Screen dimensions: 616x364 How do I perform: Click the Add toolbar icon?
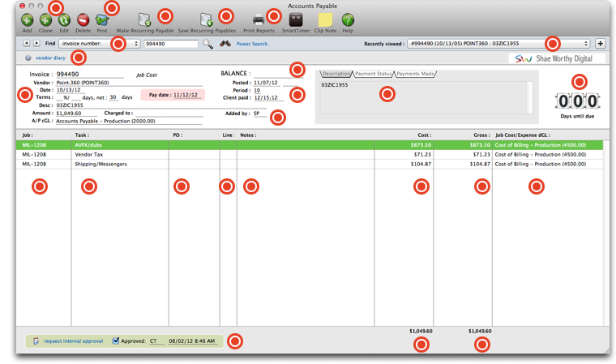(27, 19)
